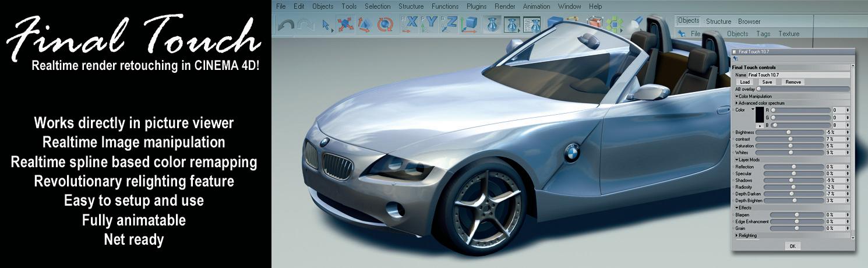
Task: Click the deformer cage object icon
Action: pyautogui.click(x=595, y=22)
